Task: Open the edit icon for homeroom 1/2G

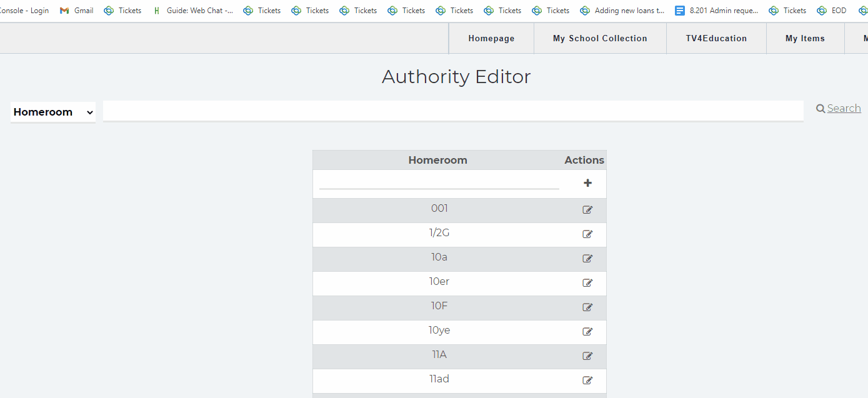Action: [587, 234]
